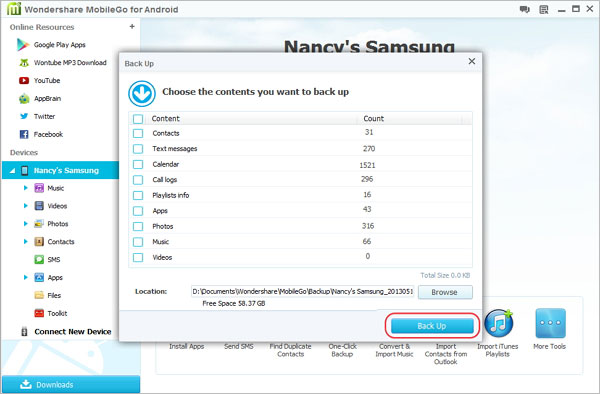Add a new online resource with plus
The width and height of the screenshot is (600, 394).
point(132,26)
